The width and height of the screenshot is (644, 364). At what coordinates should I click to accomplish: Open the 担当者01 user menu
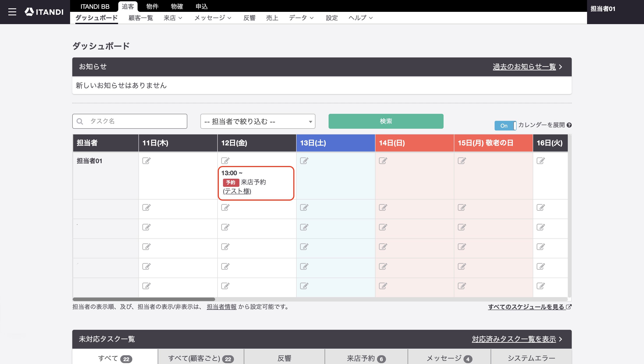point(603,9)
